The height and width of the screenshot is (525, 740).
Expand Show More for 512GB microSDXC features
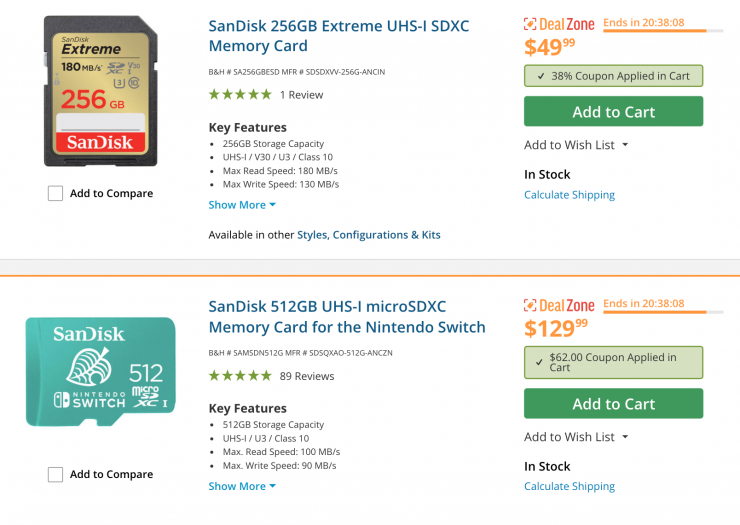click(x=242, y=486)
